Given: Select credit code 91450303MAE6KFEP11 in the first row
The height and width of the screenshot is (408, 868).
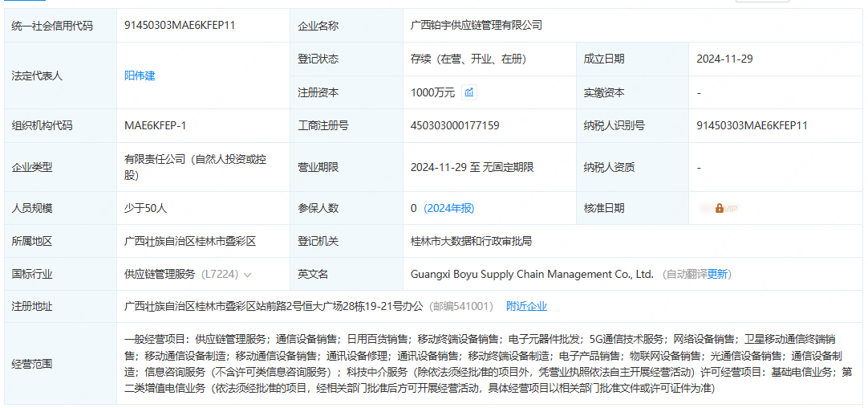Looking at the screenshot, I should (180, 25).
